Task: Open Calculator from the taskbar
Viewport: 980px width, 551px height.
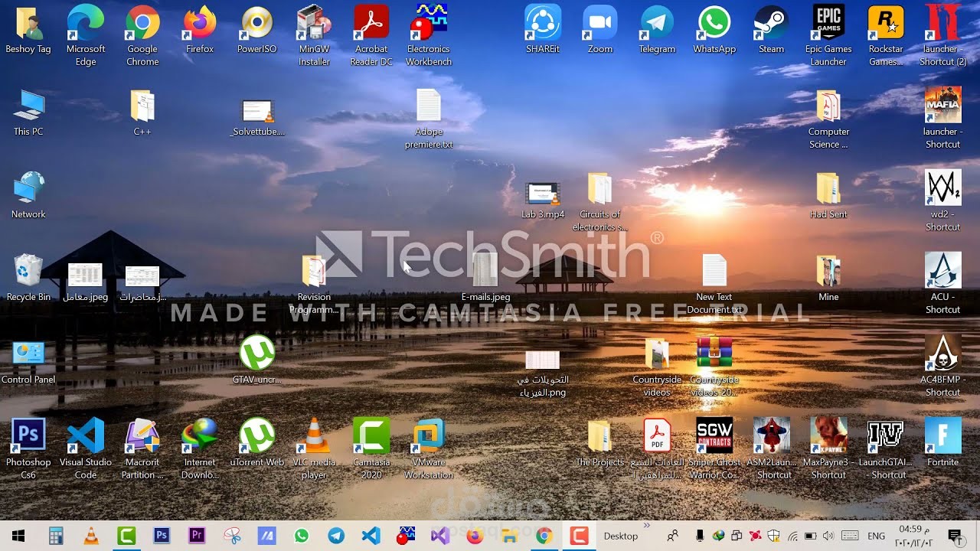Action: pyautogui.click(x=56, y=536)
